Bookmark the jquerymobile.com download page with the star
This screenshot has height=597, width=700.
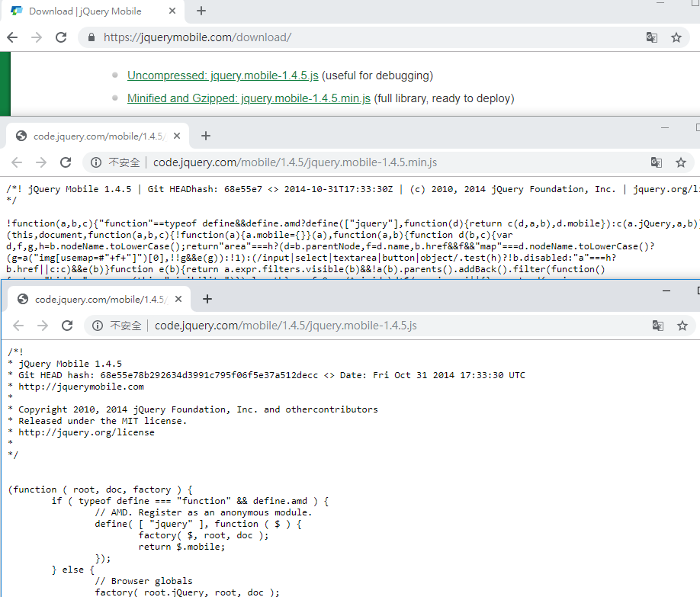(x=676, y=37)
